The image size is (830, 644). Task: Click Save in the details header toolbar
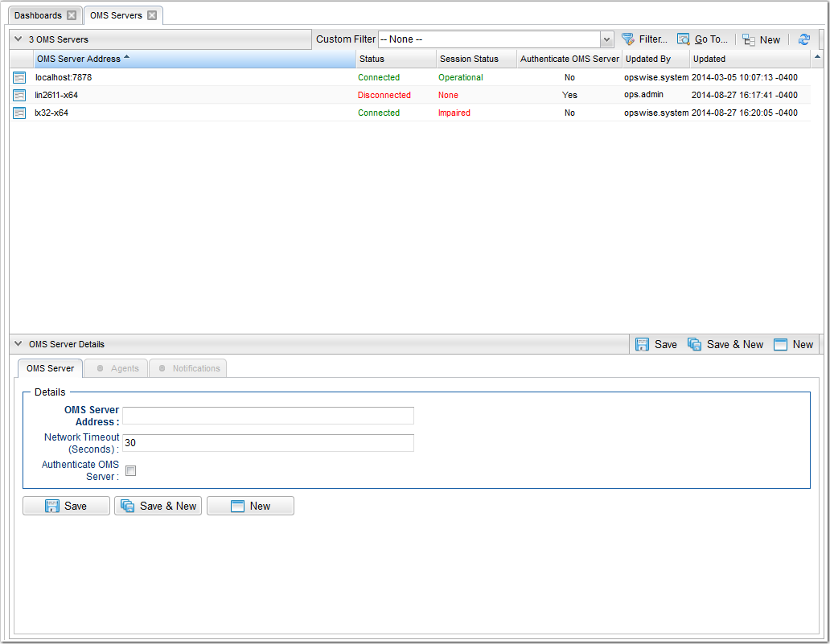(x=656, y=344)
